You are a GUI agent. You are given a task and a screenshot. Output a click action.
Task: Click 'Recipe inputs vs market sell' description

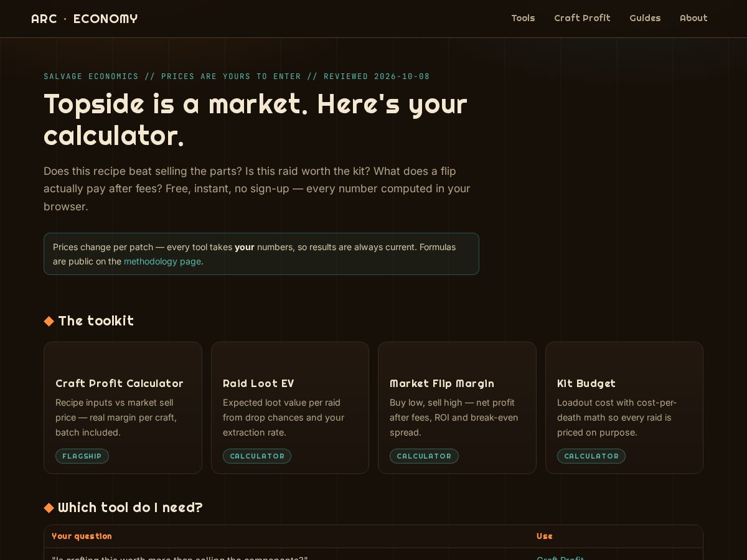click(x=116, y=418)
